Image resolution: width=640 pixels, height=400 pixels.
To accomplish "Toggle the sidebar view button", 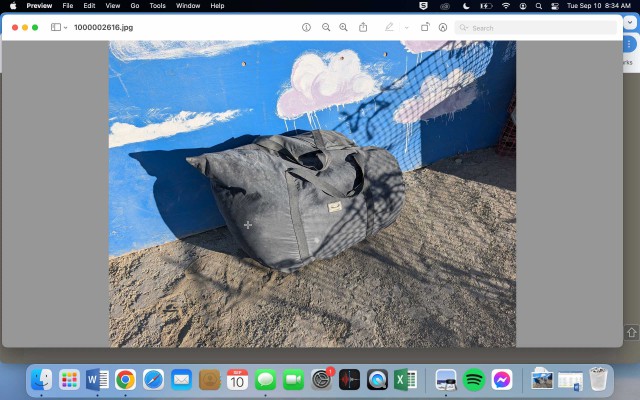I will [56, 27].
